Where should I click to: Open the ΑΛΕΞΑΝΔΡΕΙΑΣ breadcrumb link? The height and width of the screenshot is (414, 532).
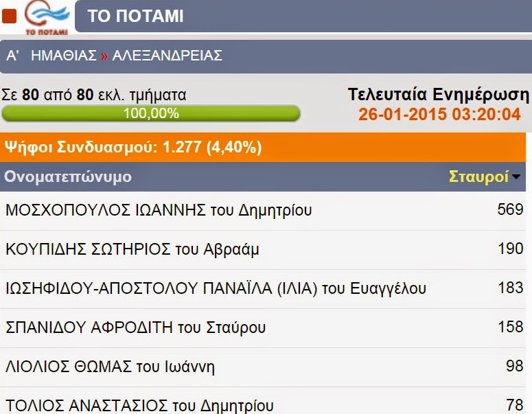coord(167,56)
